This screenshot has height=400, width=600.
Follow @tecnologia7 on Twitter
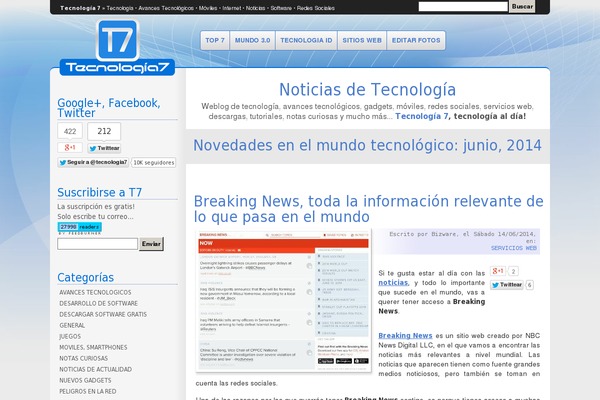(93, 162)
